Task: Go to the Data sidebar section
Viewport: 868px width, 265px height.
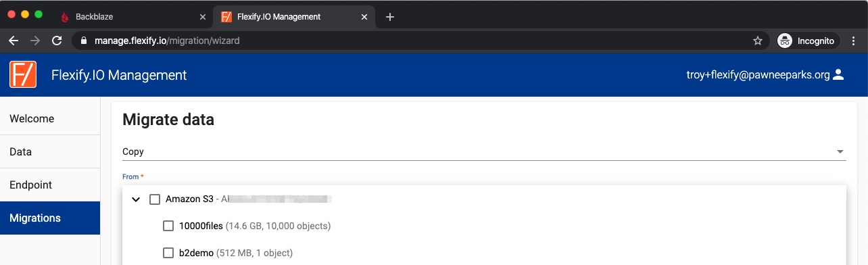Action: [x=50, y=151]
